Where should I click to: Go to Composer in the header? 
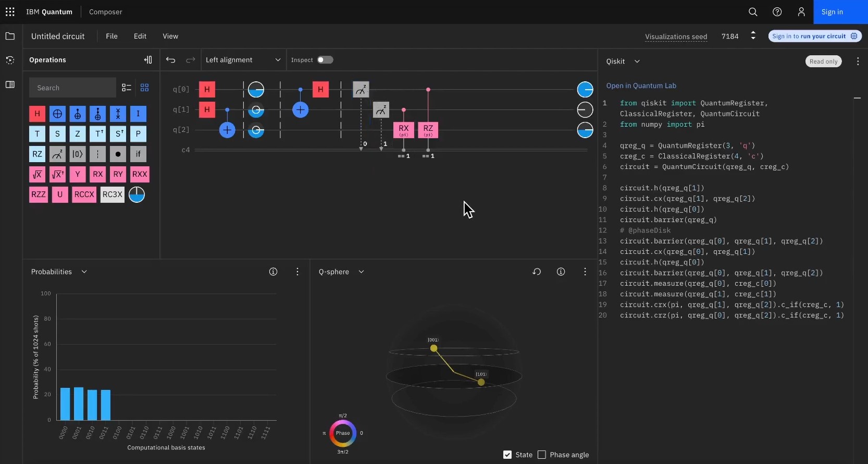tap(106, 11)
